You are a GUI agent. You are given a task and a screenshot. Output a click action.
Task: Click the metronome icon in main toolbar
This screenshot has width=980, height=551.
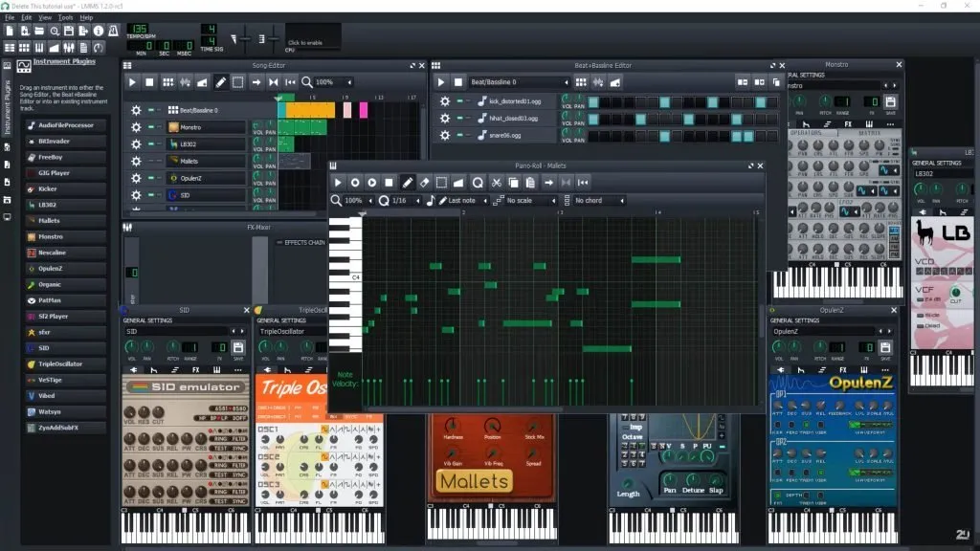(113, 31)
